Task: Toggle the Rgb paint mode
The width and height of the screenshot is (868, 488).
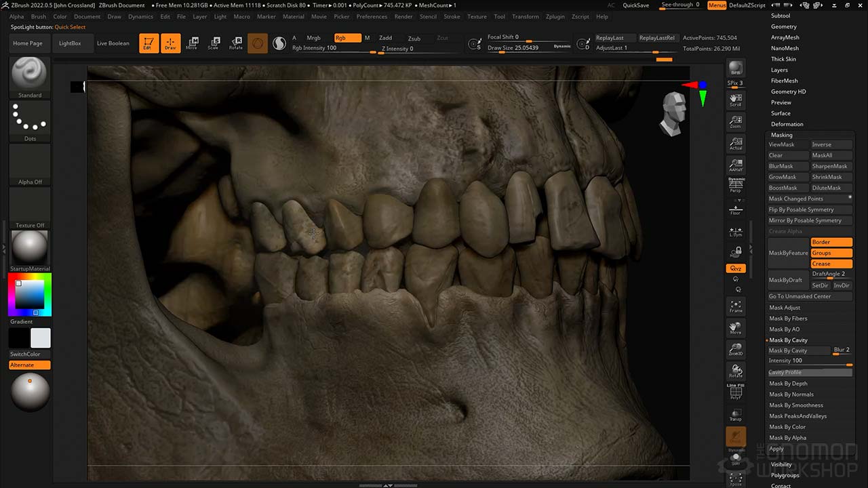Action: 347,38
